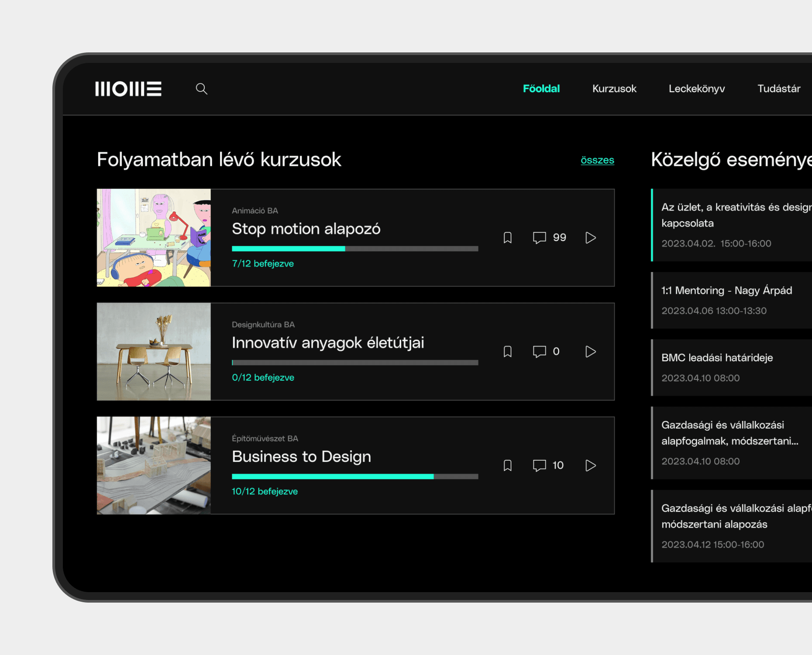Open Business to Design course title
This screenshot has width=812, height=655.
pos(301,457)
